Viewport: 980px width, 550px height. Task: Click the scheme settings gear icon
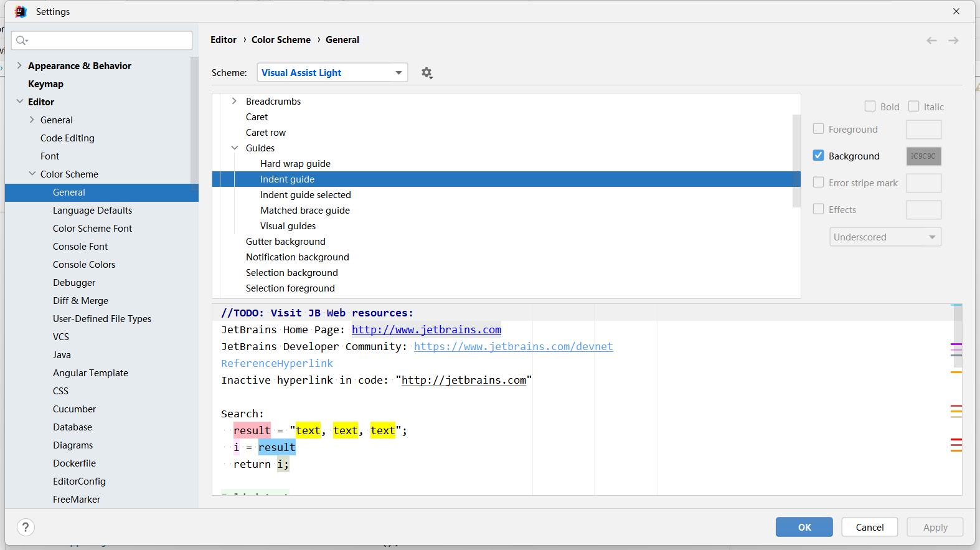[x=426, y=73]
